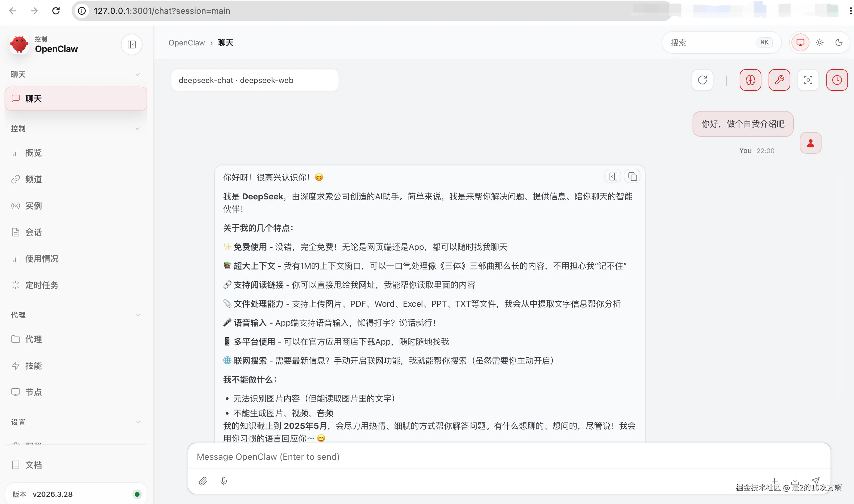Open 使用情况 usage page
The height and width of the screenshot is (504, 854).
(76, 259)
